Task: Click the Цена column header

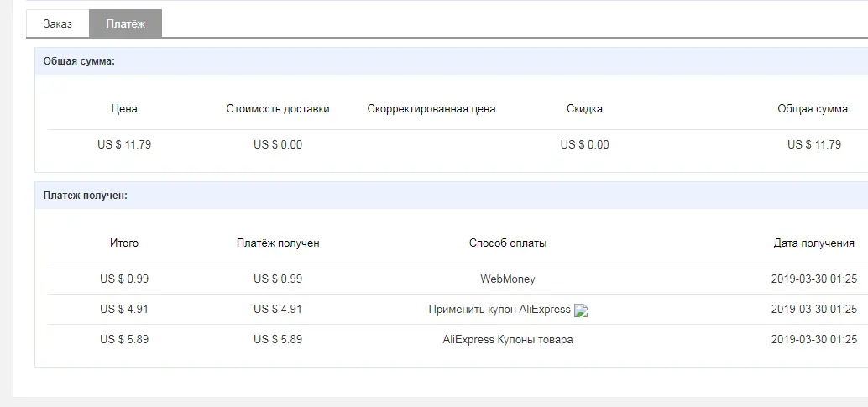Action: click(124, 109)
